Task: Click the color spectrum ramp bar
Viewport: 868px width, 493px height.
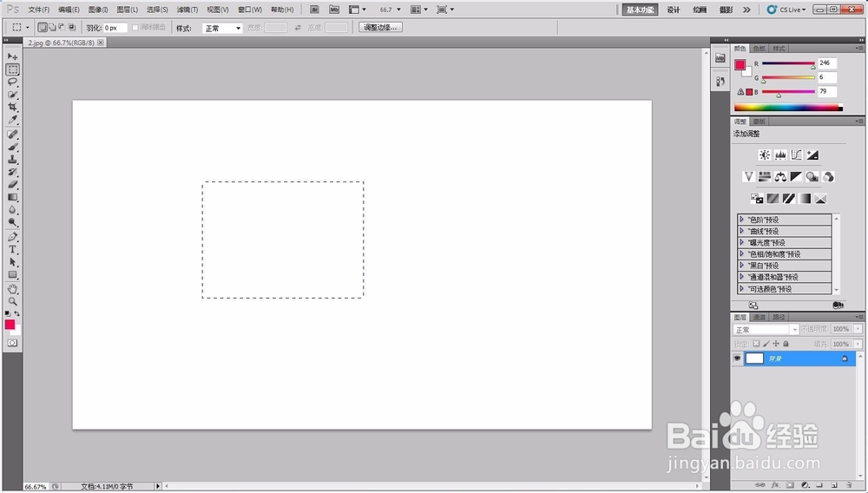Action: (x=788, y=108)
